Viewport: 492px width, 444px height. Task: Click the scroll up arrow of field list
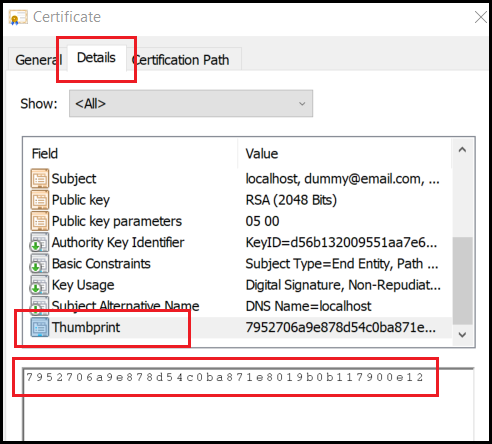point(462,150)
